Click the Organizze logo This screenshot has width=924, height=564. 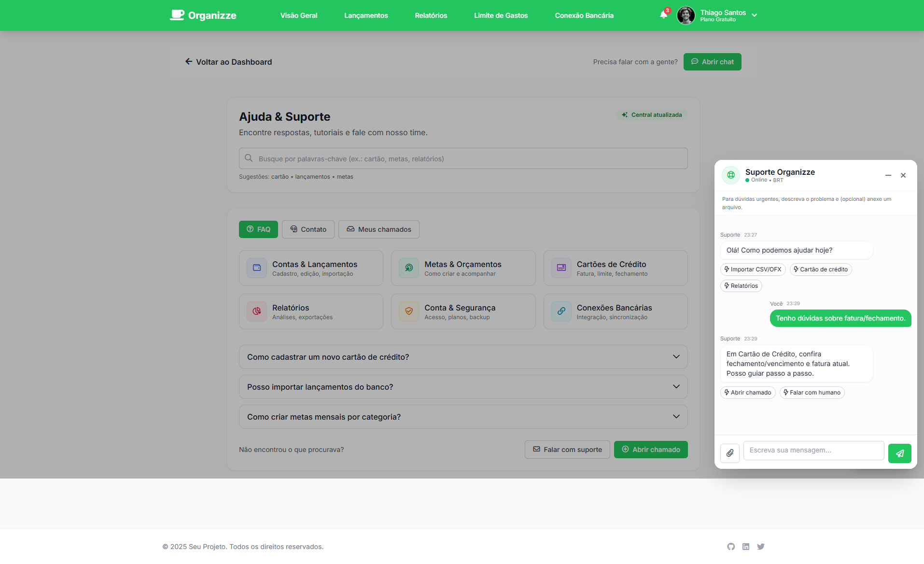(x=203, y=15)
